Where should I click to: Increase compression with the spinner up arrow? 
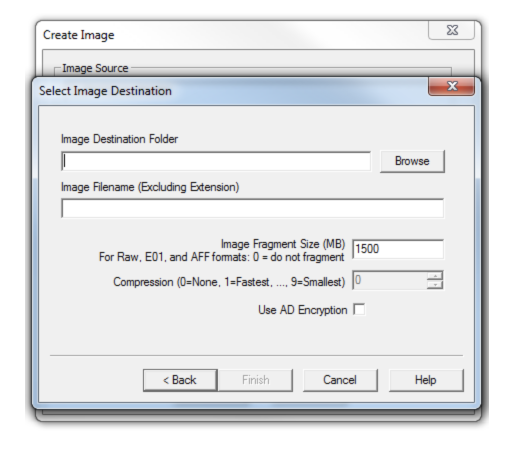pyautogui.click(x=435, y=276)
